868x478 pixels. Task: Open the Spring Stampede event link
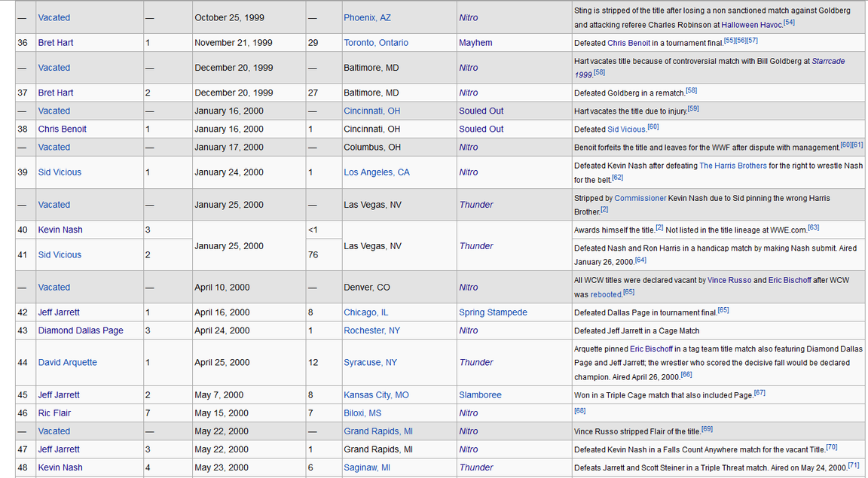click(x=493, y=312)
